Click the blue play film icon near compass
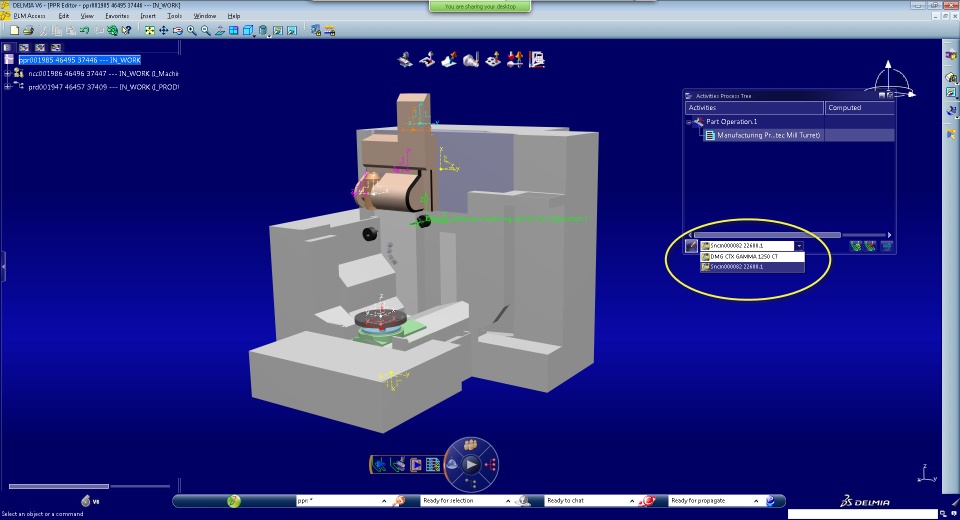 (416, 465)
